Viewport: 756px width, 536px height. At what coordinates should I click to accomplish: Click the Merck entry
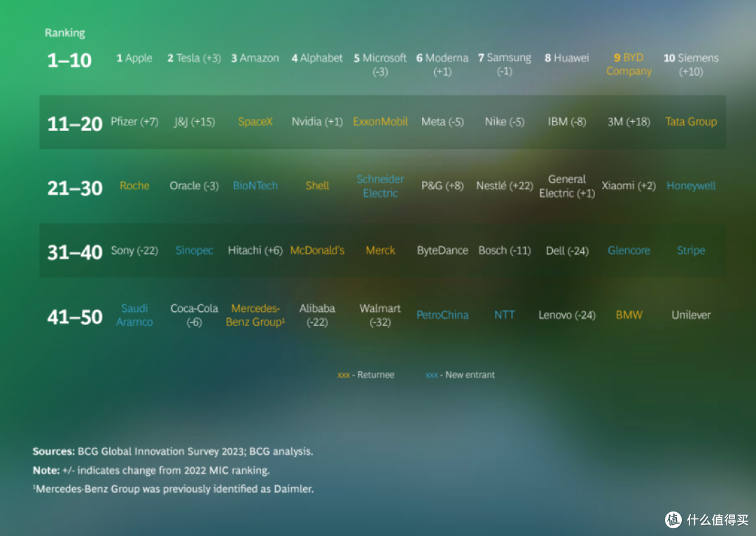[x=380, y=250]
